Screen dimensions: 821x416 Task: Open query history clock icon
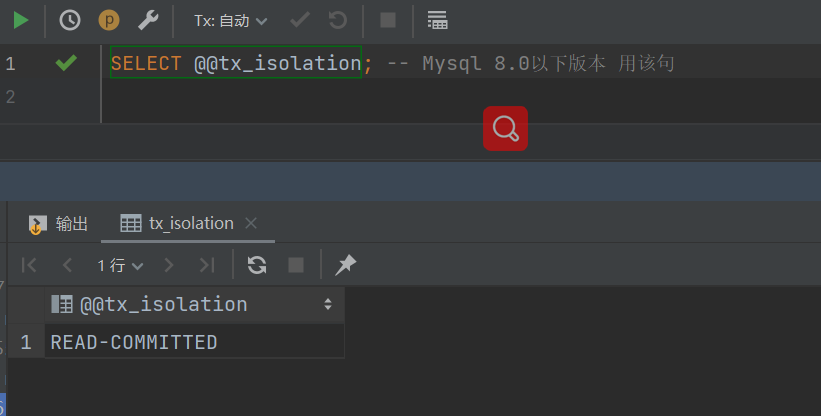[x=70, y=20]
